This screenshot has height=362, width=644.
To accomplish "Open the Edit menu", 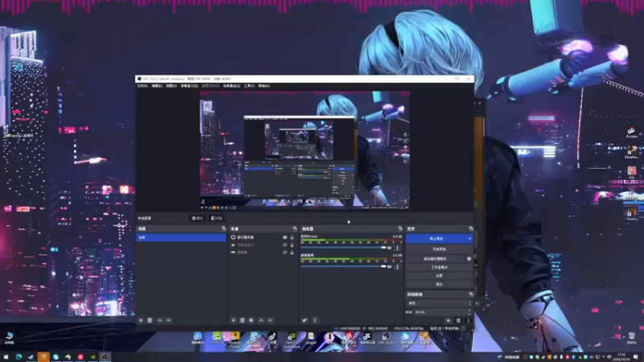I will (x=157, y=86).
